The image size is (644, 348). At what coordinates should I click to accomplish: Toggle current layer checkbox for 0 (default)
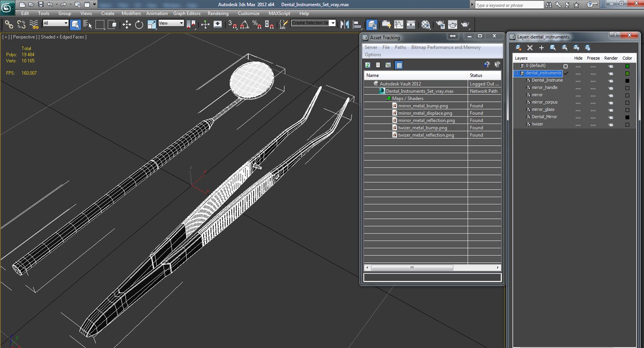[x=566, y=66]
